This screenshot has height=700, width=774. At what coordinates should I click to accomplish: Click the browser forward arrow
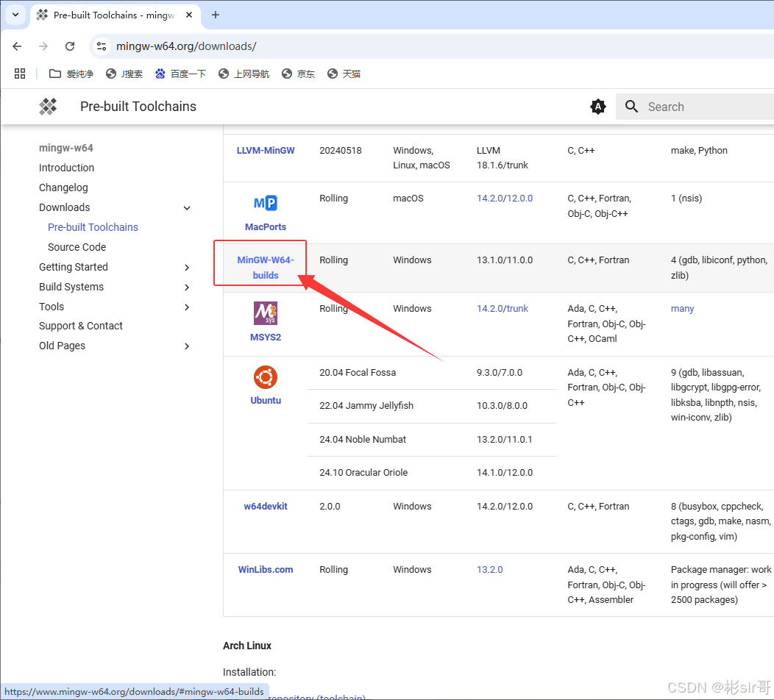coord(43,46)
